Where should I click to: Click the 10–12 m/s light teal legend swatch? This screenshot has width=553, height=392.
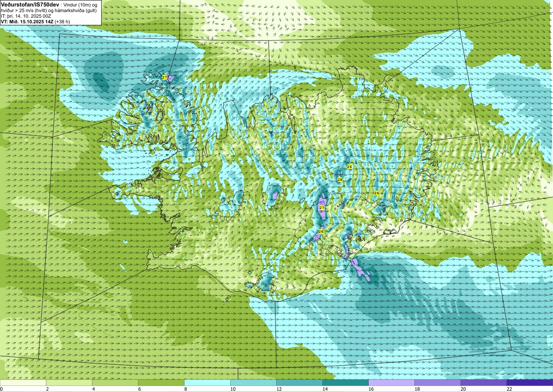(254, 383)
